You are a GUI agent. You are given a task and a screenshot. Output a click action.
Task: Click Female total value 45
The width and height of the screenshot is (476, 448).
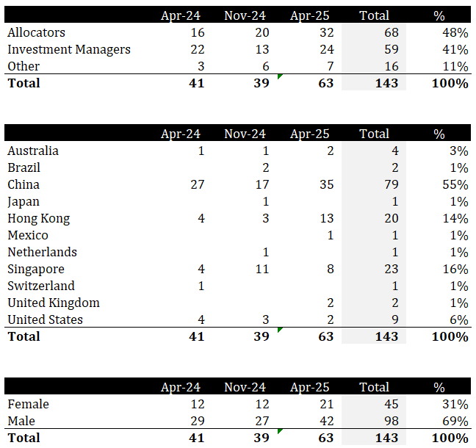pyautogui.click(x=392, y=404)
